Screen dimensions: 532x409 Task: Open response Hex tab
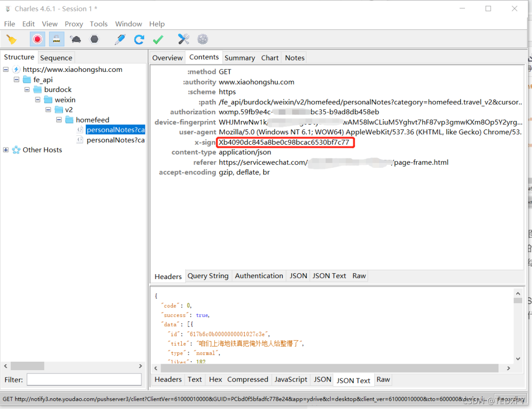[x=215, y=379]
